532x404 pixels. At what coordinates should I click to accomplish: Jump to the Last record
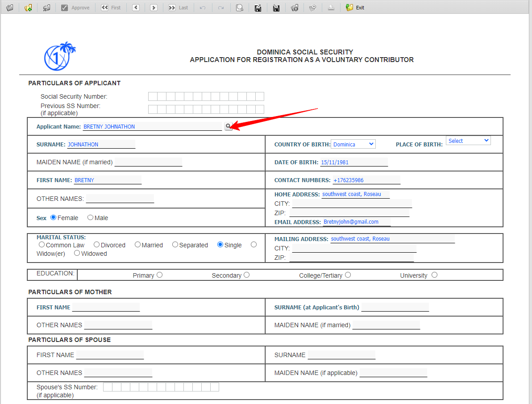(x=178, y=8)
